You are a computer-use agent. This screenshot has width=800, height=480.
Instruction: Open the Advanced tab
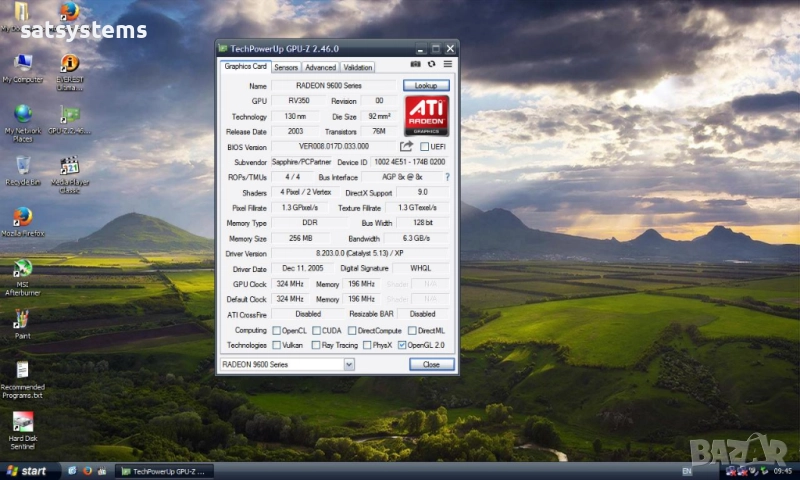click(320, 67)
